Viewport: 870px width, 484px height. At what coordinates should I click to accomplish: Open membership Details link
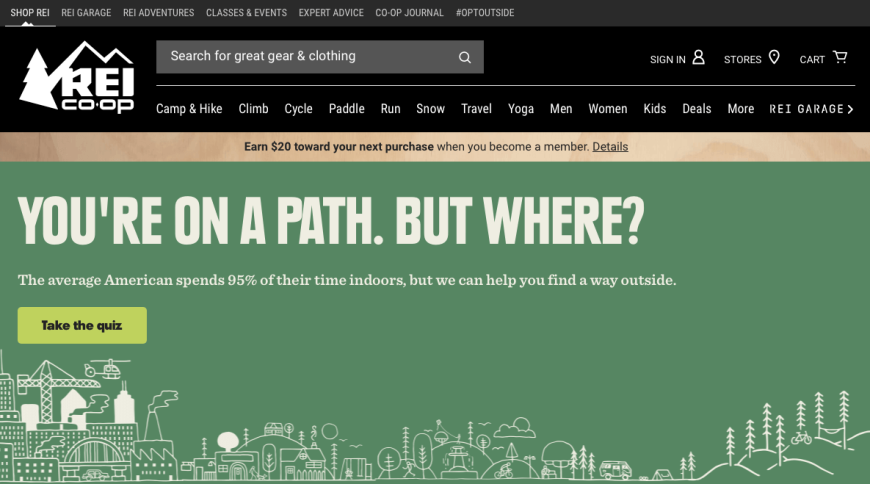pos(610,147)
